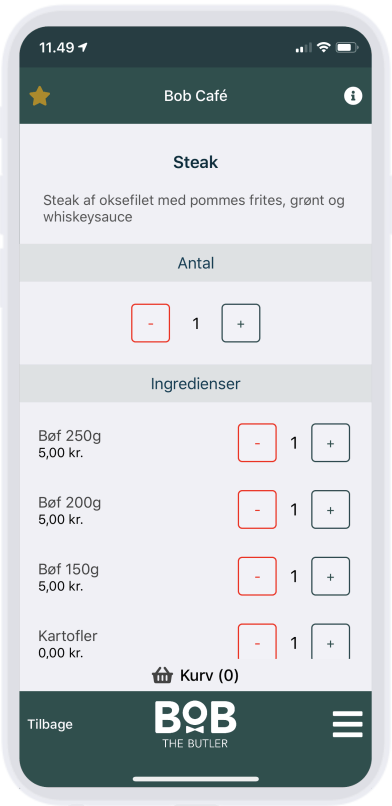Image resolution: width=392 pixels, height=806 pixels.
Task: Add one more Bøf 250g
Action: pos(330,443)
